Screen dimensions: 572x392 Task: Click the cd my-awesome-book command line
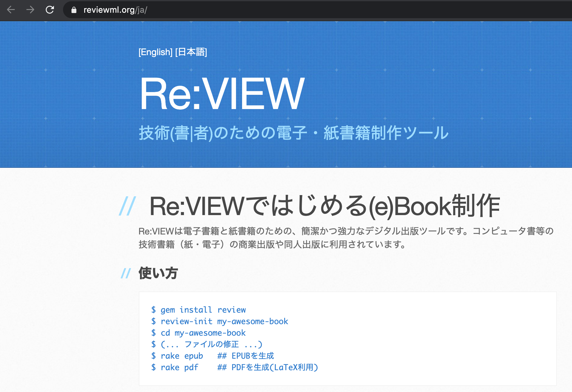click(198, 333)
